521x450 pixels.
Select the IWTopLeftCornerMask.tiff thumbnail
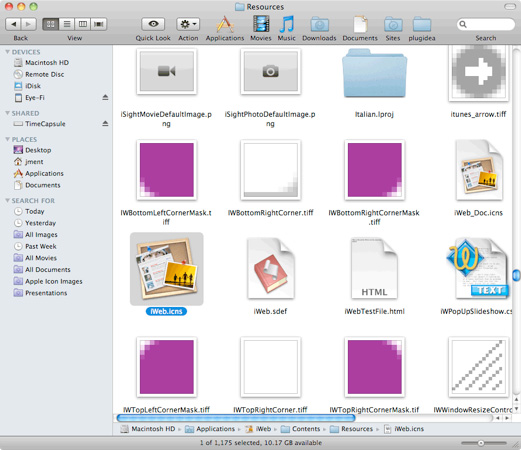167,367
